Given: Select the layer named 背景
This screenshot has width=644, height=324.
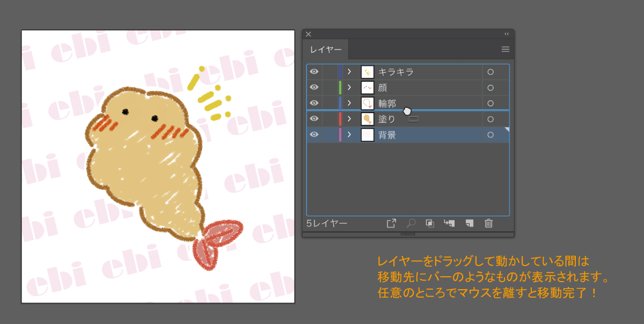Looking at the screenshot, I should pos(387,135).
